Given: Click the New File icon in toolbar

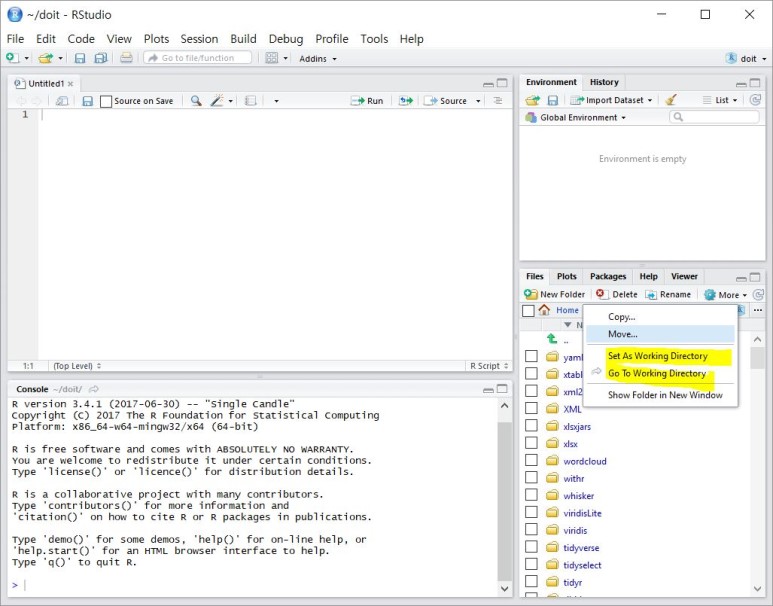Looking at the screenshot, I should click(x=13, y=58).
